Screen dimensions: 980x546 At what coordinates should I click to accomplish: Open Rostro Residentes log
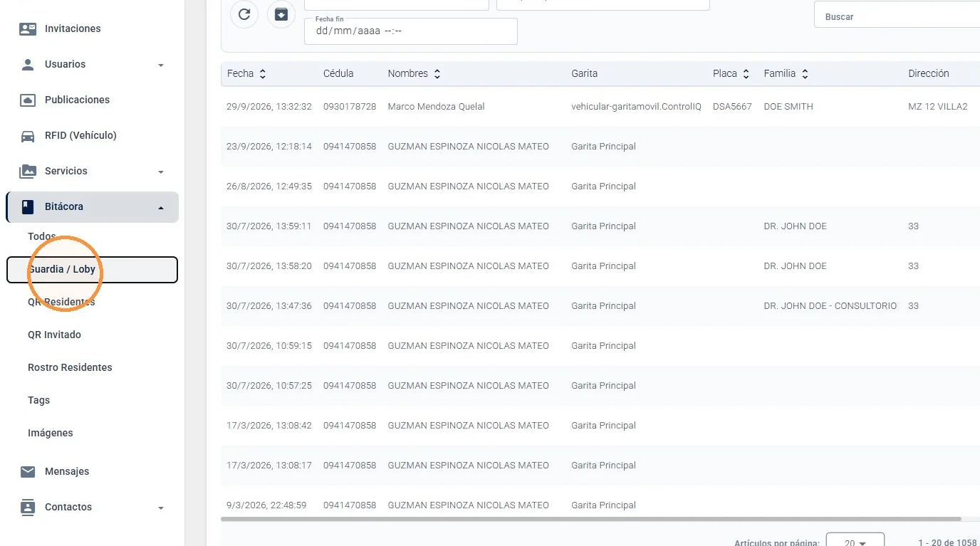[x=70, y=367]
